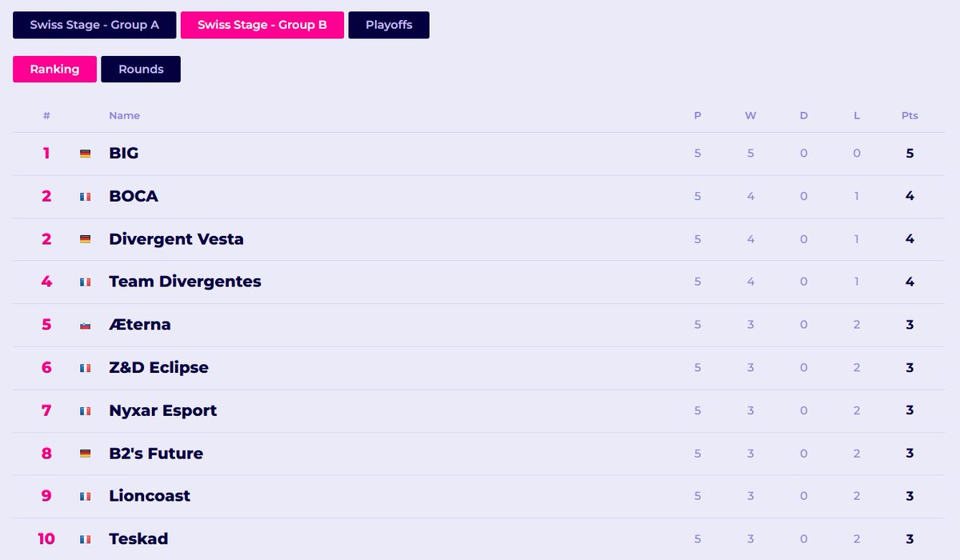Click the L value for Divergent Vesta
The height and width of the screenshot is (560, 960).
tap(857, 239)
